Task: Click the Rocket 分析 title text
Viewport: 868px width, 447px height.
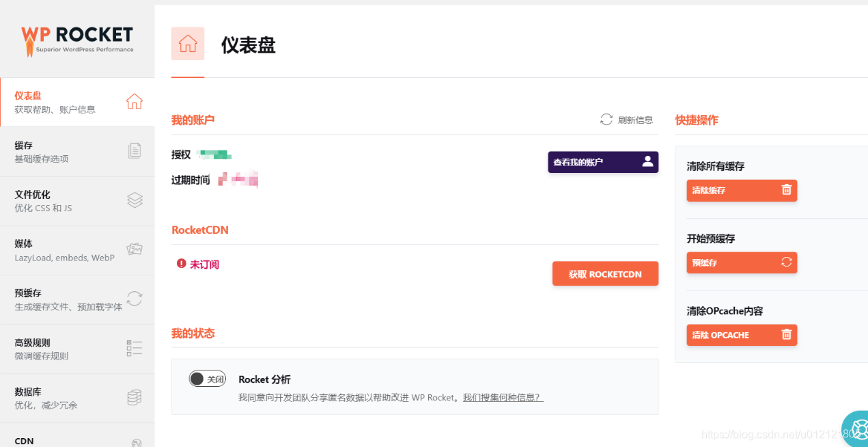Action: click(x=264, y=379)
